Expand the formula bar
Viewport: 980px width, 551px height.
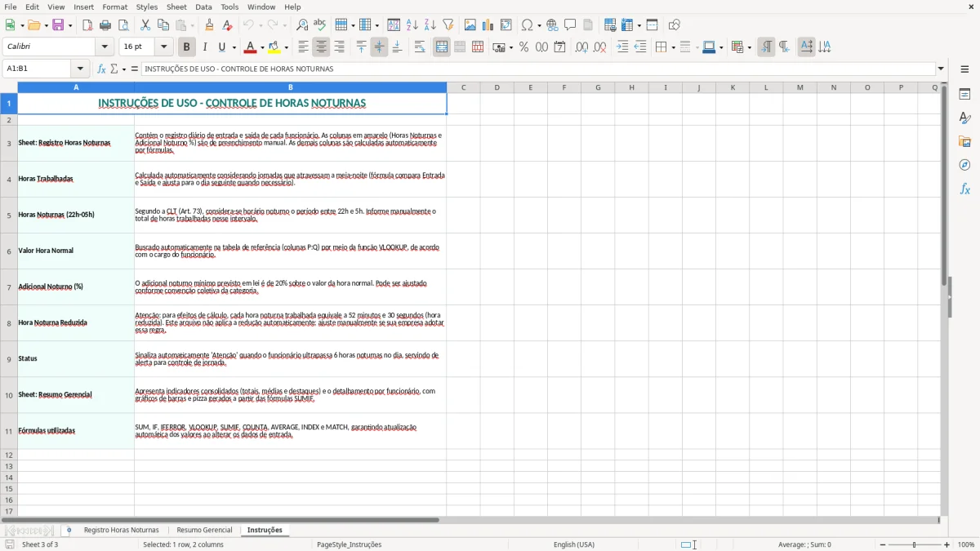pyautogui.click(x=941, y=69)
